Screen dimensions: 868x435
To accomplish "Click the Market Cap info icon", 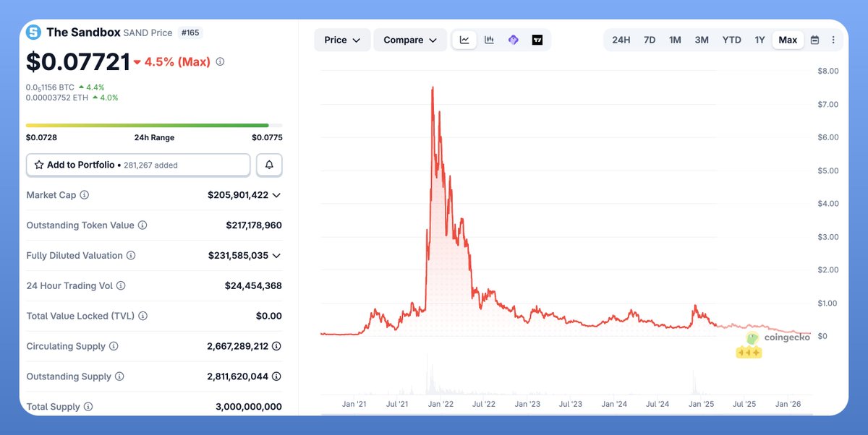I will [85, 195].
